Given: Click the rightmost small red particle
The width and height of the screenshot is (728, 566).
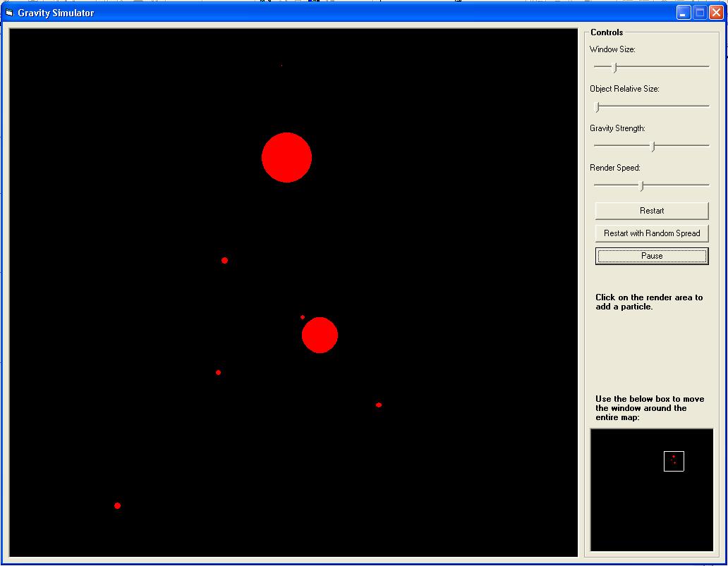Looking at the screenshot, I should point(379,405).
